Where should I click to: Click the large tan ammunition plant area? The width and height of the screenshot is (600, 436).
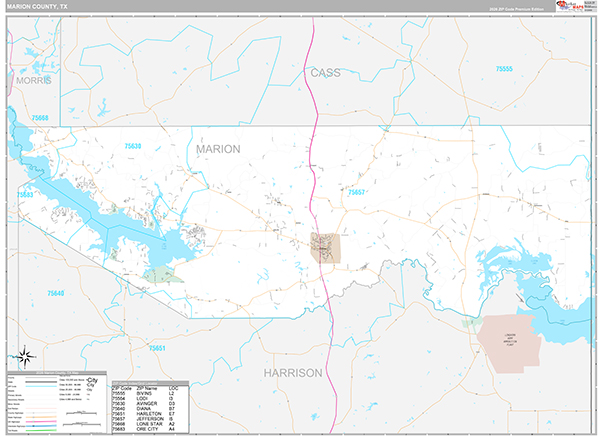(508, 342)
